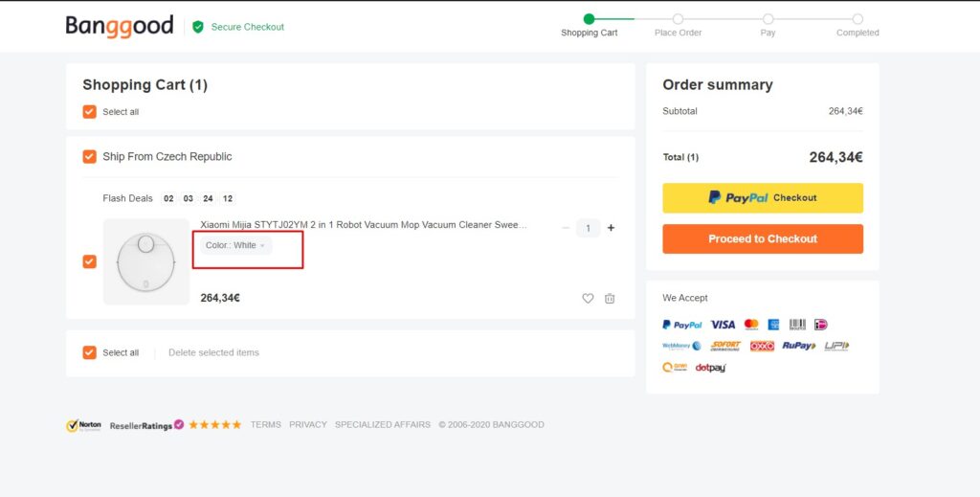The image size is (980, 497).
Task: Click the OXXO payment logo
Action: coord(762,346)
